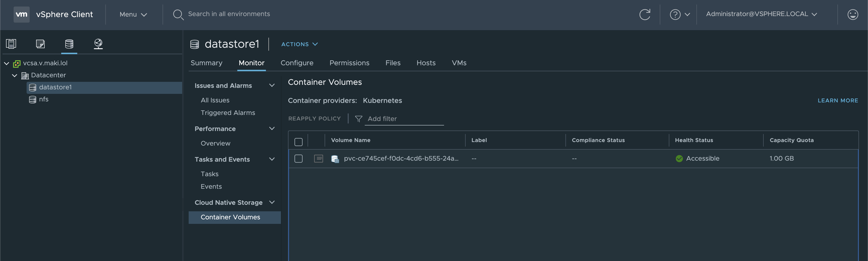Click the nfs datastore icon
The width and height of the screenshot is (868, 261).
[32, 99]
